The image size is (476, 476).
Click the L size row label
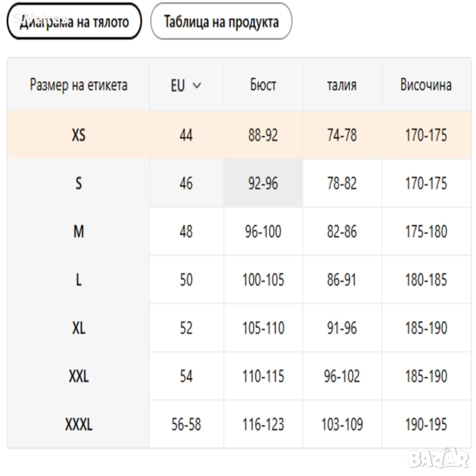tap(78, 280)
